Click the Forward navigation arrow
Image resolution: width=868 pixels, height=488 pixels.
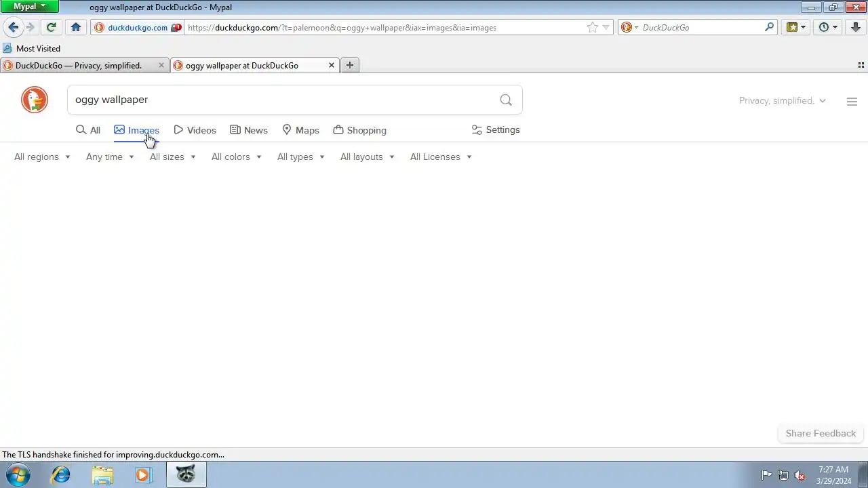[x=31, y=28]
